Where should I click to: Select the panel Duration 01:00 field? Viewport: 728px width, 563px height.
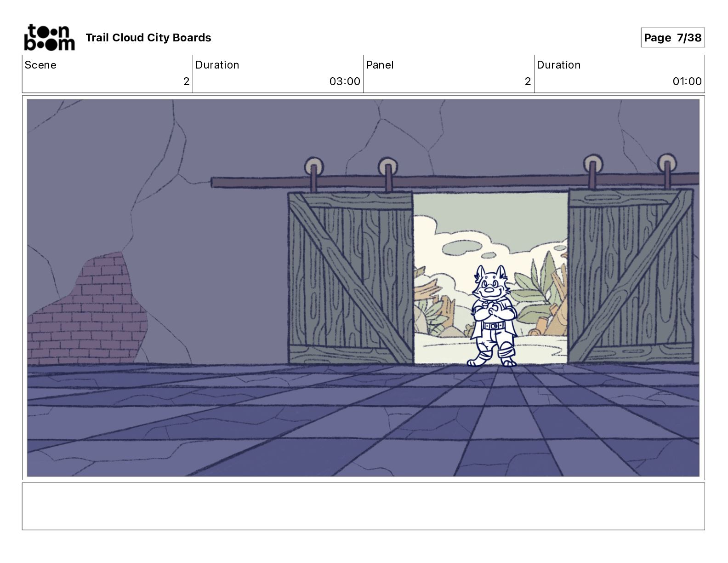tap(620, 74)
